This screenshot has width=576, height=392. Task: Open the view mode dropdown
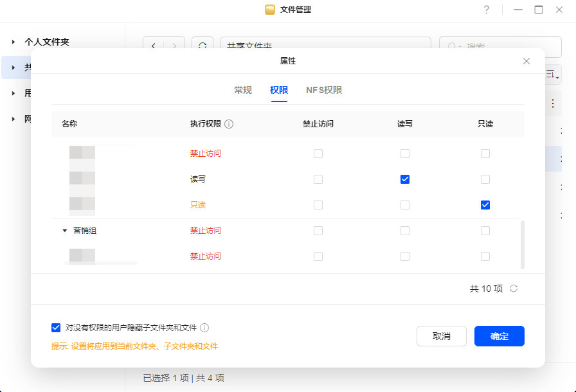click(x=552, y=75)
